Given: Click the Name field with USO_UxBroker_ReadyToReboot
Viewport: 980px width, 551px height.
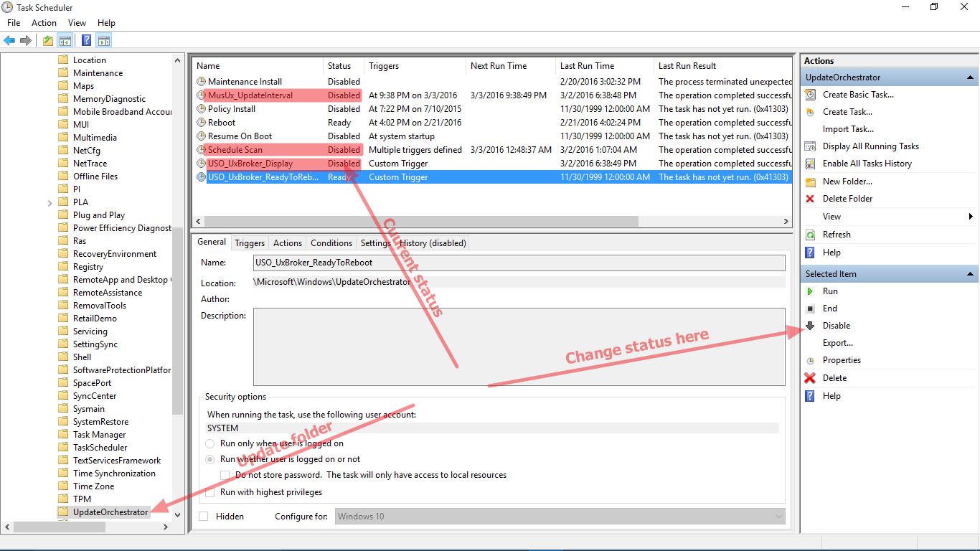Looking at the screenshot, I should point(519,263).
